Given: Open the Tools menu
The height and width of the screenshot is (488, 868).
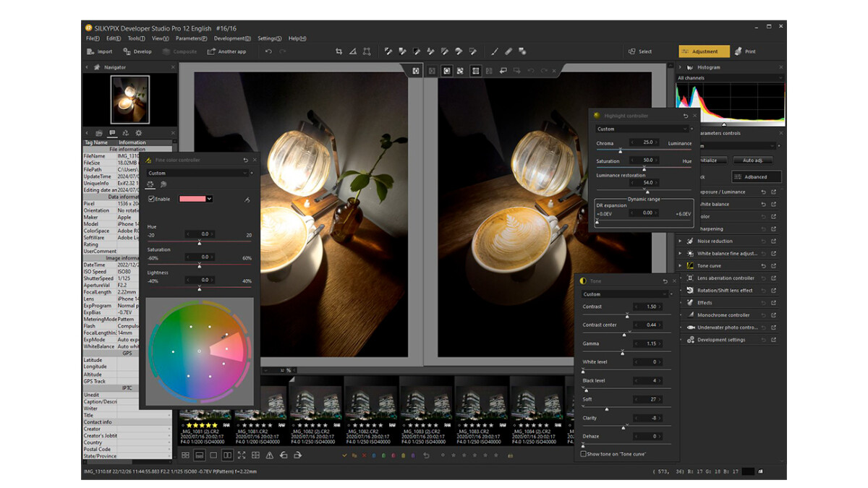Looking at the screenshot, I should (137, 38).
